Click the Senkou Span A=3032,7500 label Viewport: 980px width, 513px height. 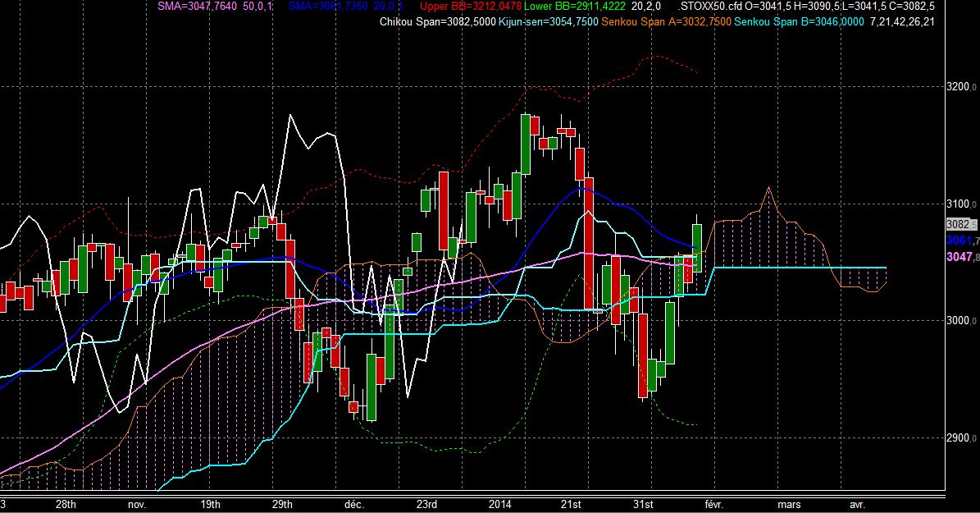tap(666, 22)
